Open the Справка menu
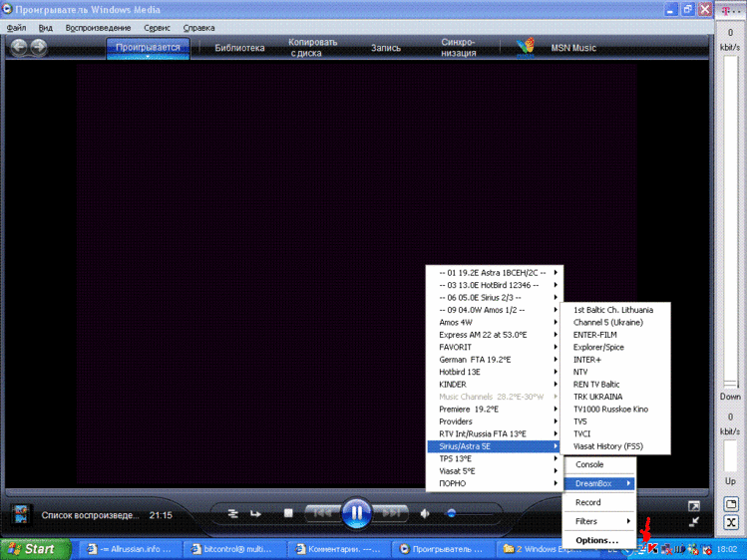The width and height of the screenshot is (747, 560). [199, 28]
